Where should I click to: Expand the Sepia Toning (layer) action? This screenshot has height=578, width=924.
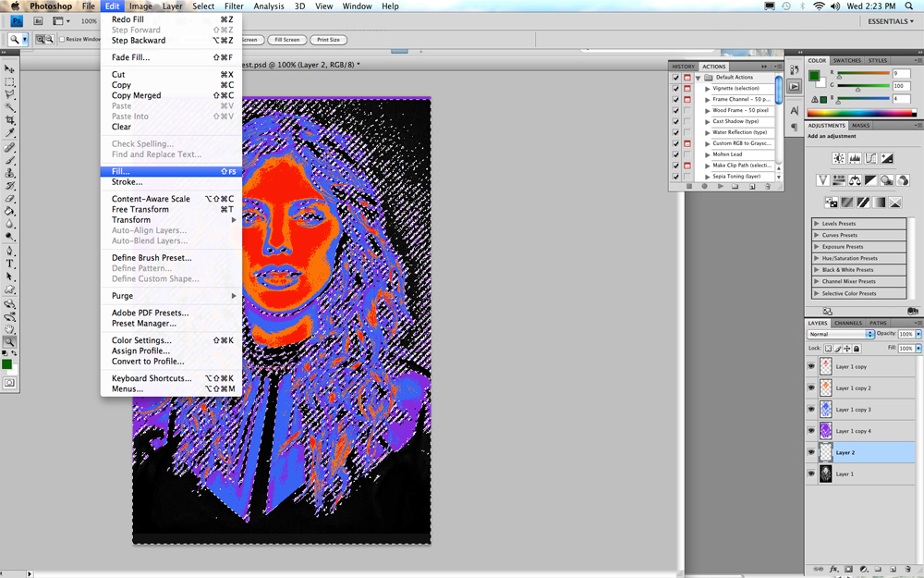click(x=707, y=177)
